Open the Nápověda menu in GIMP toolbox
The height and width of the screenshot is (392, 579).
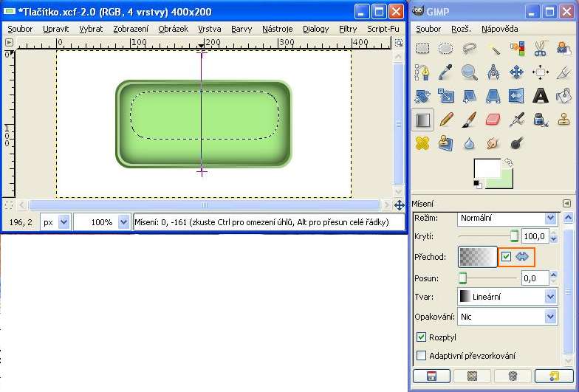click(x=499, y=29)
